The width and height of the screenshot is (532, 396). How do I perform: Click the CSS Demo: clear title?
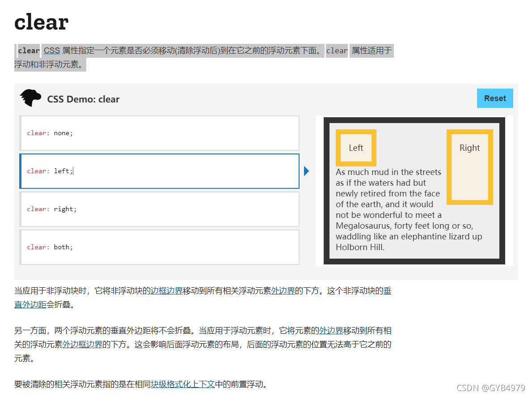point(83,99)
